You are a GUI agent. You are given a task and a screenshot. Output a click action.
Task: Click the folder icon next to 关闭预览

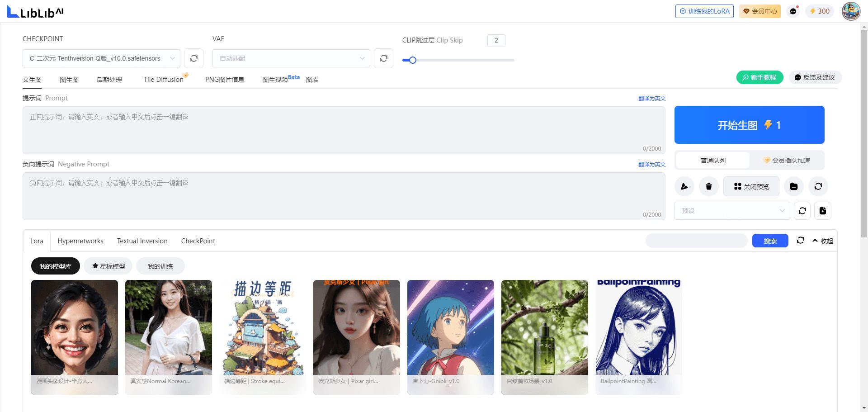794,186
